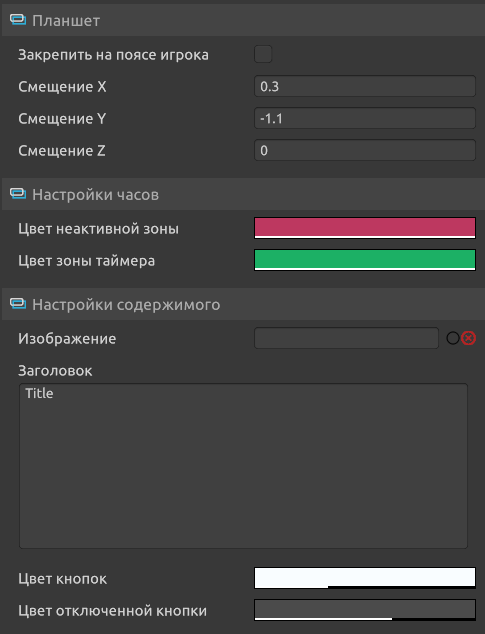Enable the Закрепить на поясе игрока checkbox
Image resolution: width=485 pixels, height=634 pixels.
pos(263,54)
